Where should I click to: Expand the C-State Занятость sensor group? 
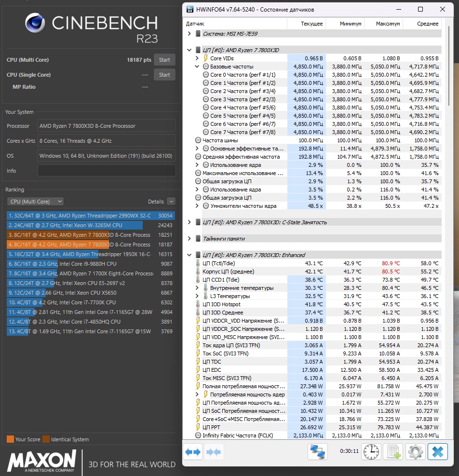pyautogui.click(x=189, y=222)
